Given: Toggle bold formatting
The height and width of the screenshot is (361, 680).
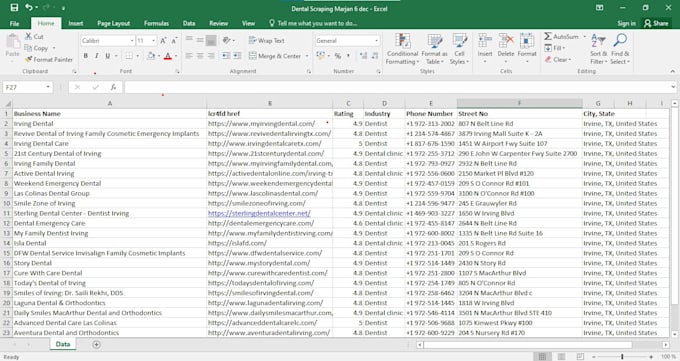Looking at the screenshot, I should click(86, 56).
